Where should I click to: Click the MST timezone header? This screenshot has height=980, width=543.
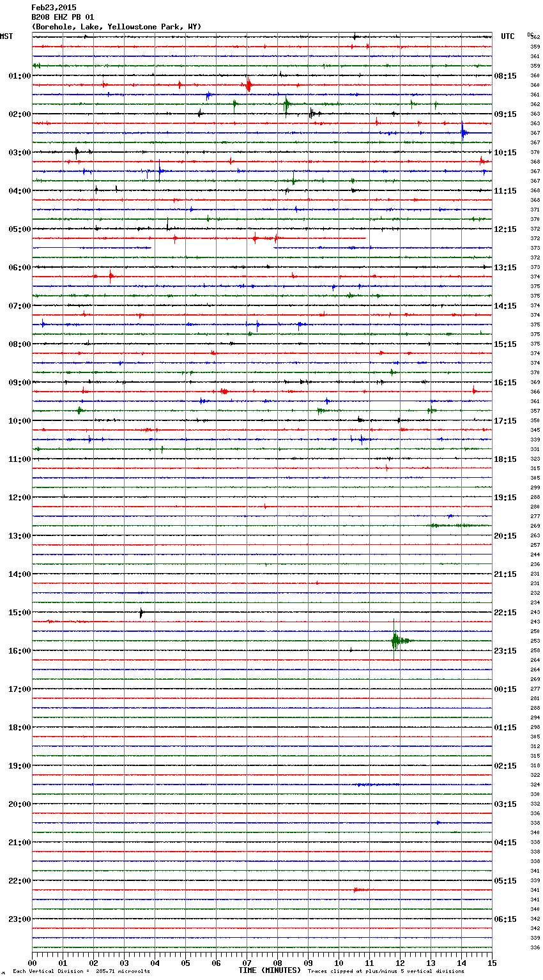6,36
